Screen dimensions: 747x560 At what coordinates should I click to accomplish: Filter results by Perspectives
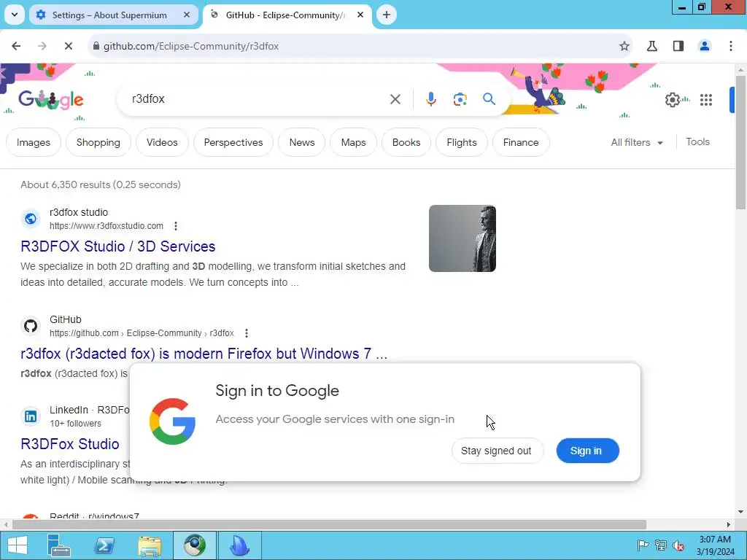point(233,142)
